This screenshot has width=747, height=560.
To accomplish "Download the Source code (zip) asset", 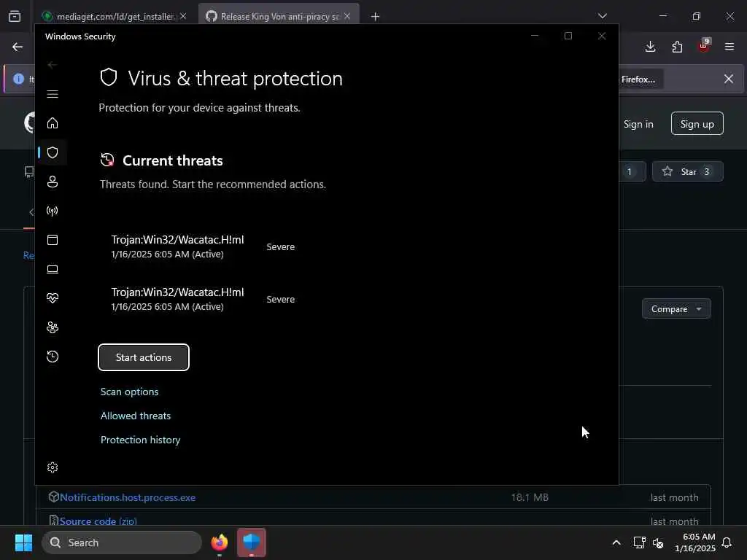I will point(98,521).
